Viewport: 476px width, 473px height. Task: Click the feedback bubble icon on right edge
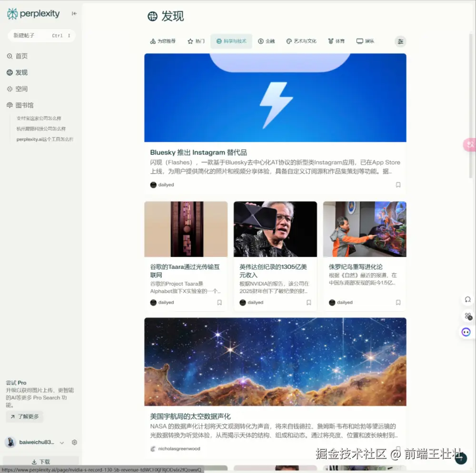pos(467,299)
